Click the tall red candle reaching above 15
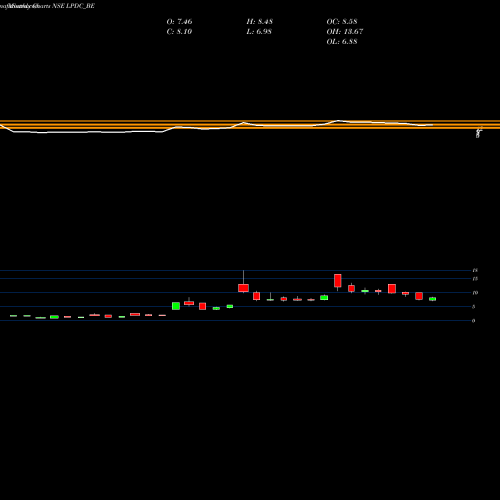Screen dimensions: 500x500 [x=338, y=281]
